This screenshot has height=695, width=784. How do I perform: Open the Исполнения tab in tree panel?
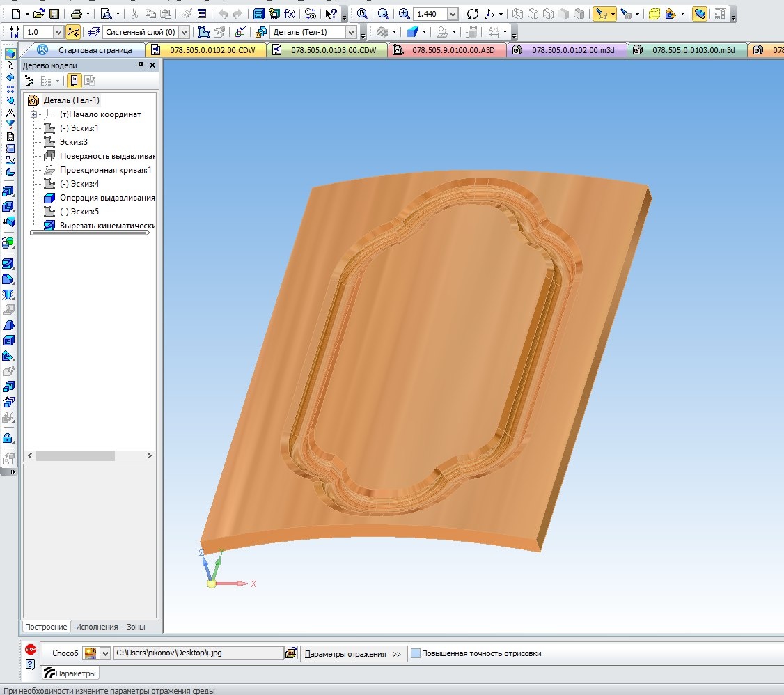tap(97, 627)
